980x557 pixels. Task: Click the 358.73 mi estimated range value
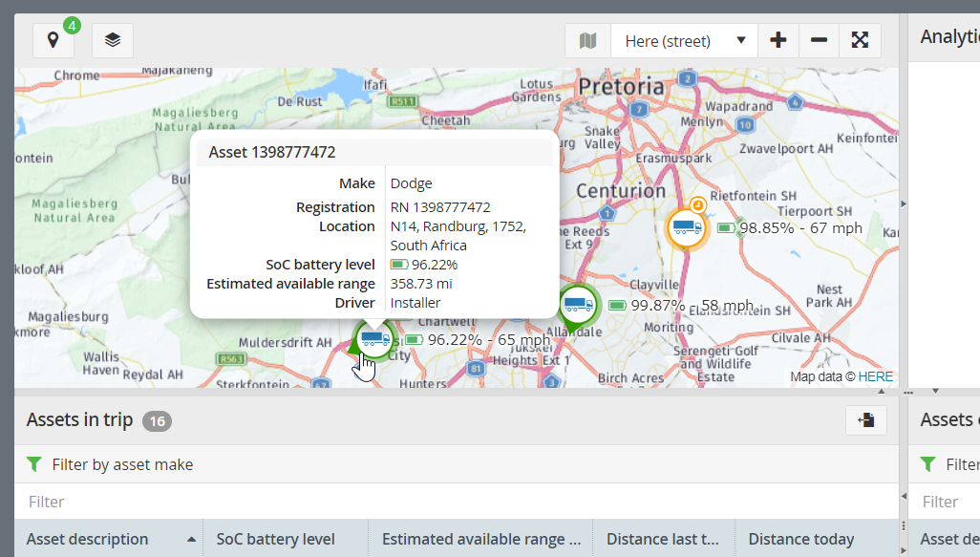421,284
